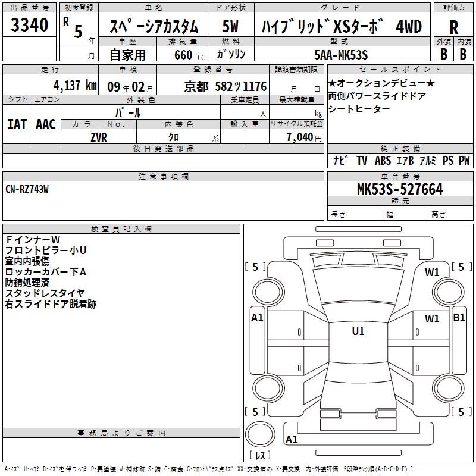This screenshot has width=476, height=476.
Task: Select the ナビ equipment label
Action: [x=340, y=160]
